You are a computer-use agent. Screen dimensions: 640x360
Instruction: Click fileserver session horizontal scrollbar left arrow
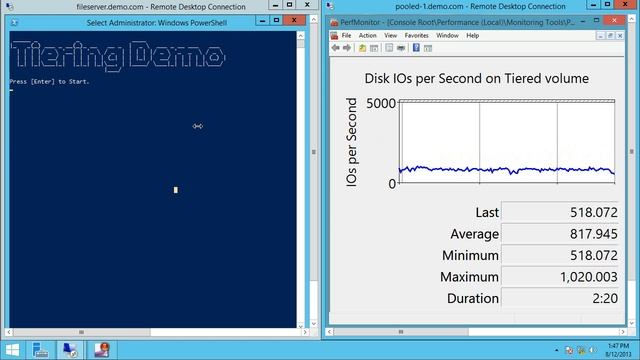pyautogui.click(x=9, y=332)
